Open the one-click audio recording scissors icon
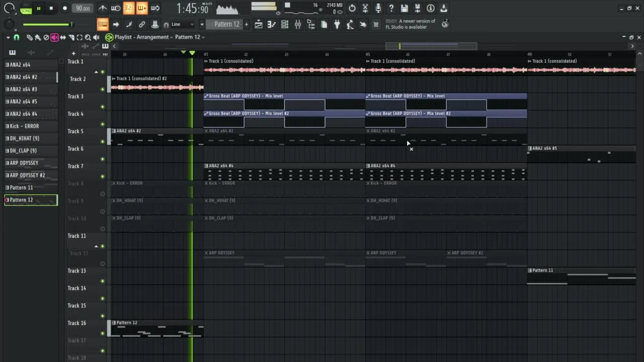Image resolution: width=644 pixels, height=362 pixels. pyautogui.click(x=365, y=8)
